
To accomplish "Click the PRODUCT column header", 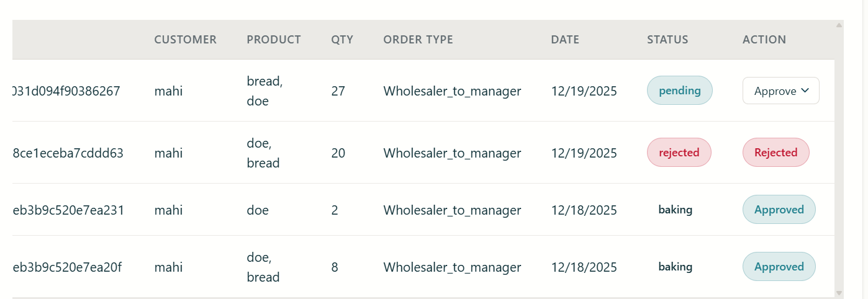I will point(273,40).
